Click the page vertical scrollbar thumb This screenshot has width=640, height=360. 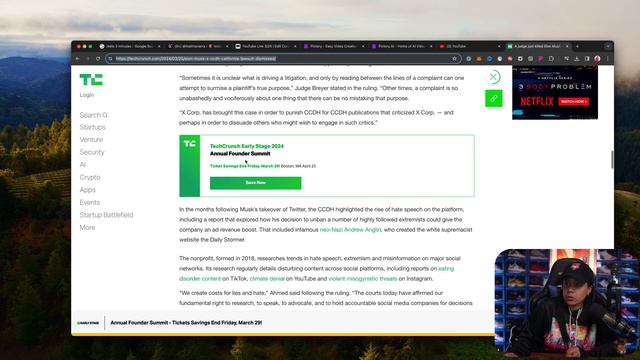point(612,160)
